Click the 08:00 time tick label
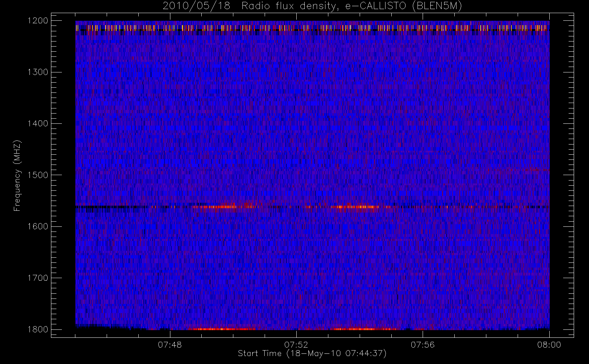This screenshot has width=589, height=364. tap(549, 345)
